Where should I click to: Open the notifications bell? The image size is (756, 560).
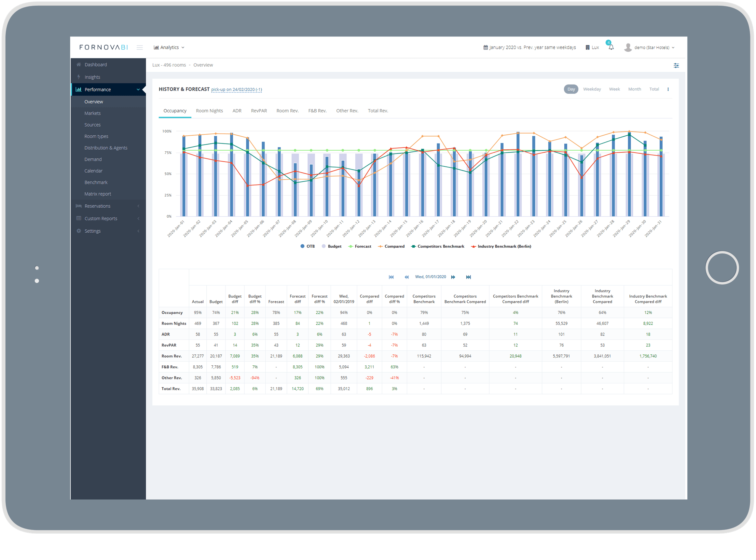[x=611, y=48]
